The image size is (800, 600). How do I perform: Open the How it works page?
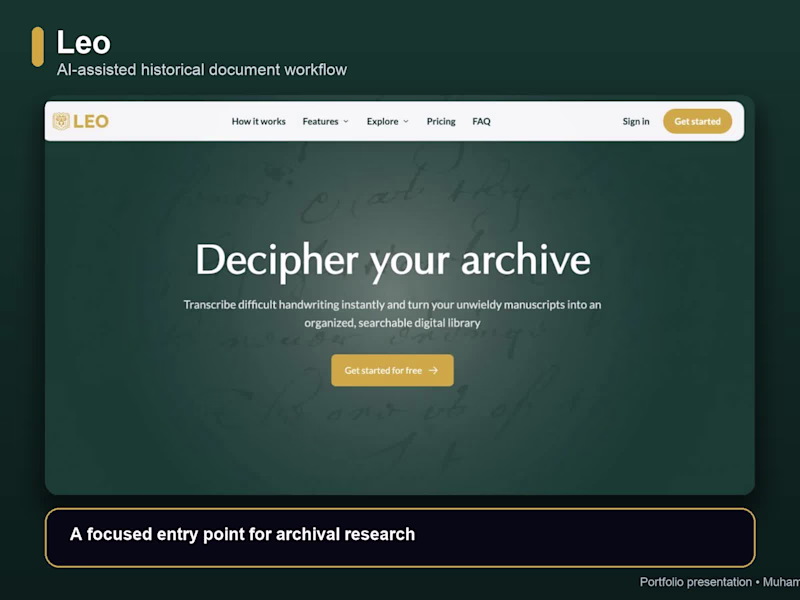259,121
